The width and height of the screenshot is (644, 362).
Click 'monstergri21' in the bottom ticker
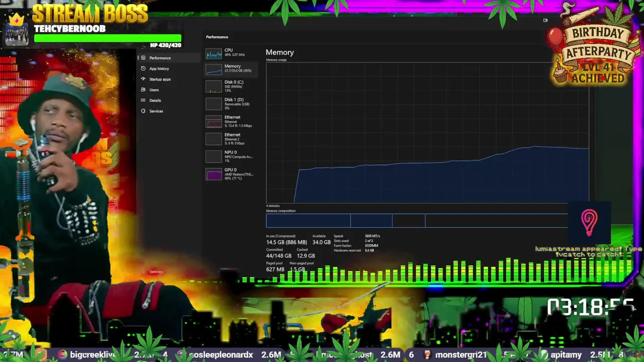pyautogui.click(x=461, y=355)
